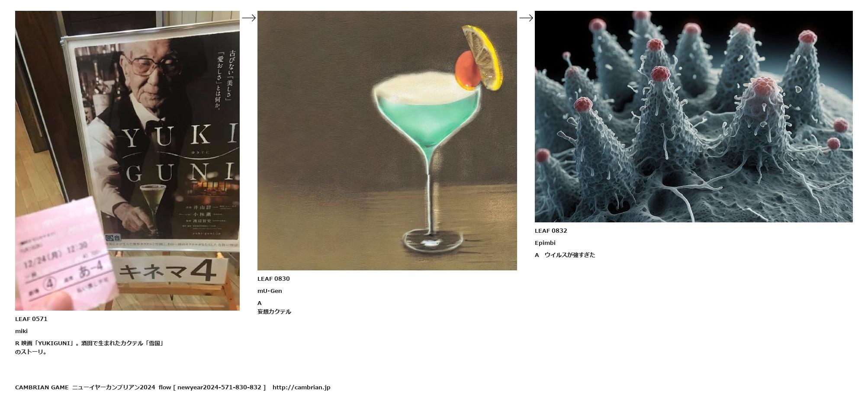Select author name miki
The height and width of the screenshot is (398, 868).
tap(21, 331)
